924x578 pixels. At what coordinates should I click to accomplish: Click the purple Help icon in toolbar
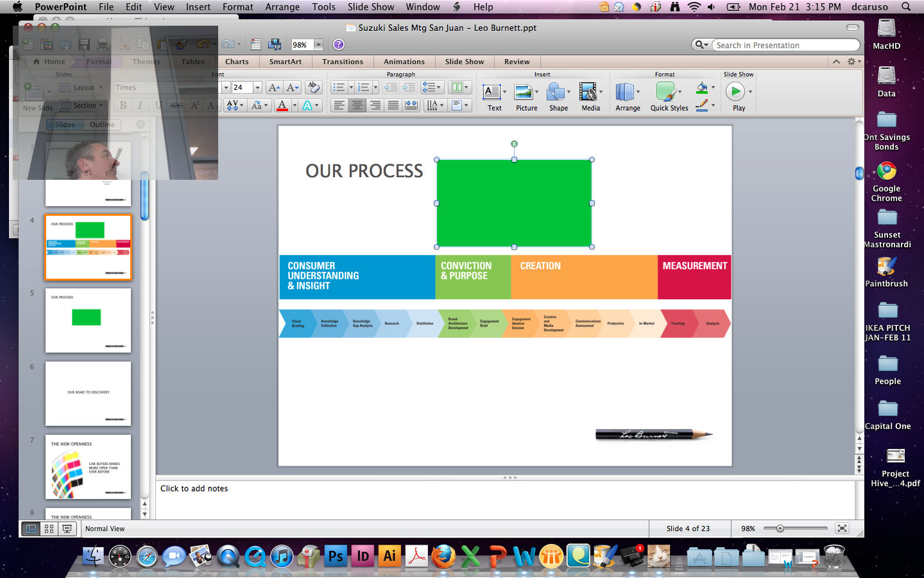[339, 44]
